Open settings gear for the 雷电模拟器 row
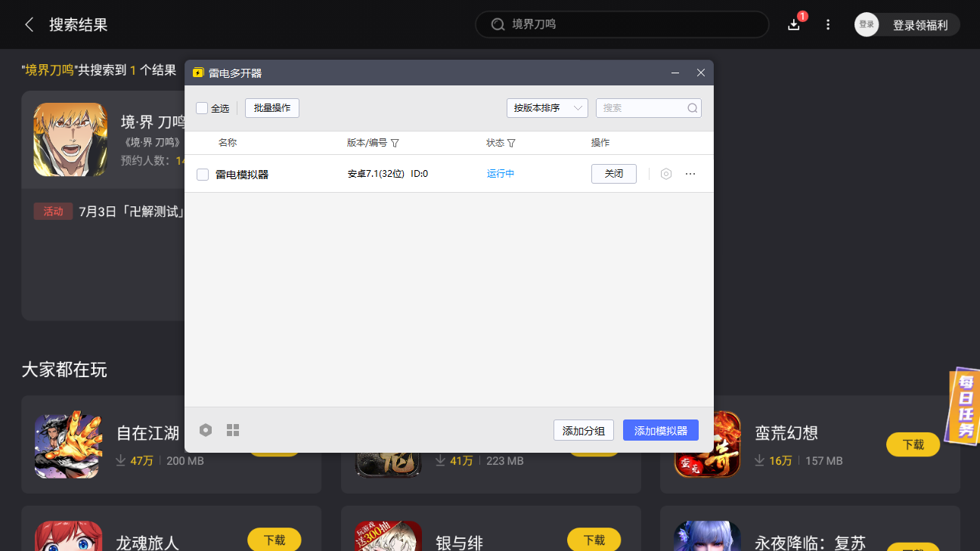This screenshot has width=980, height=551. tap(665, 174)
